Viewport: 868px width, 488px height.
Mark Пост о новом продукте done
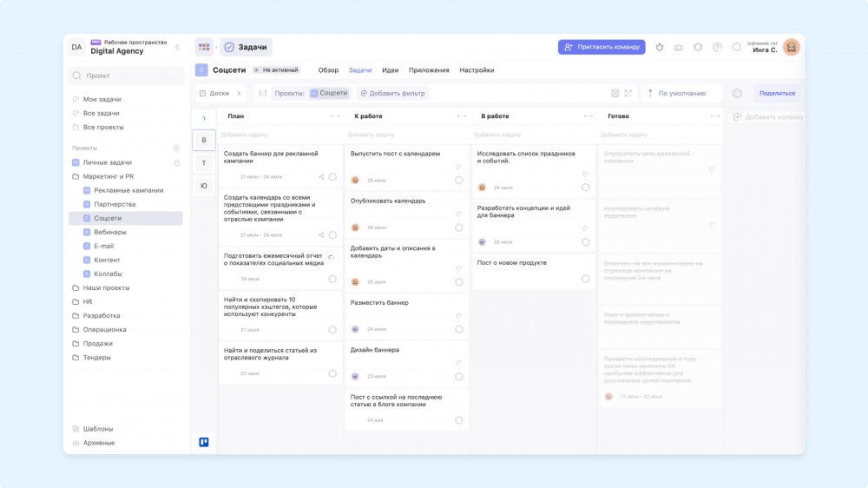(x=585, y=279)
